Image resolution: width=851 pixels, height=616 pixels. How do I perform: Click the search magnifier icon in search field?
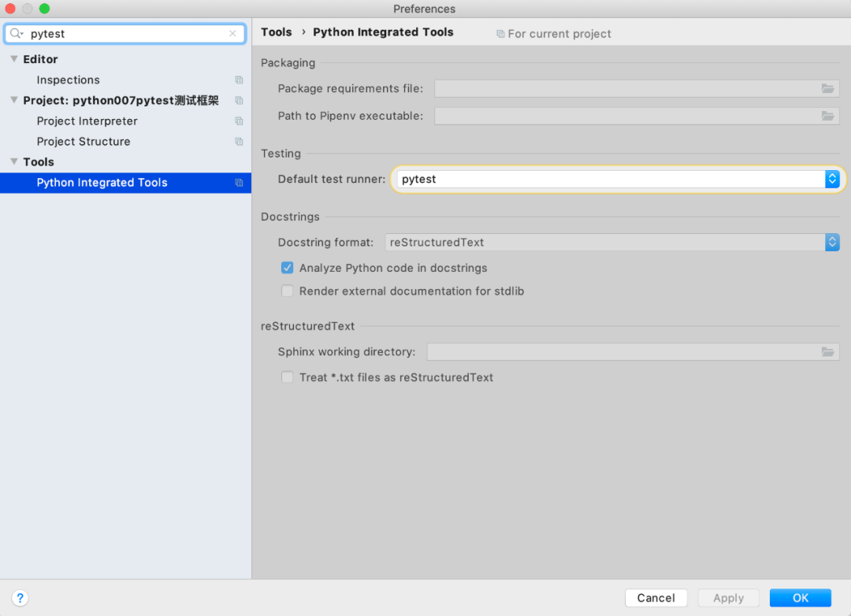click(x=17, y=34)
